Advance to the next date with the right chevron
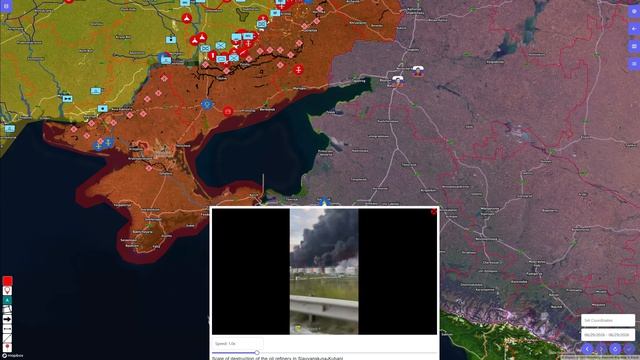The height and width of the screenshot is (360, 640). point(601,349)
